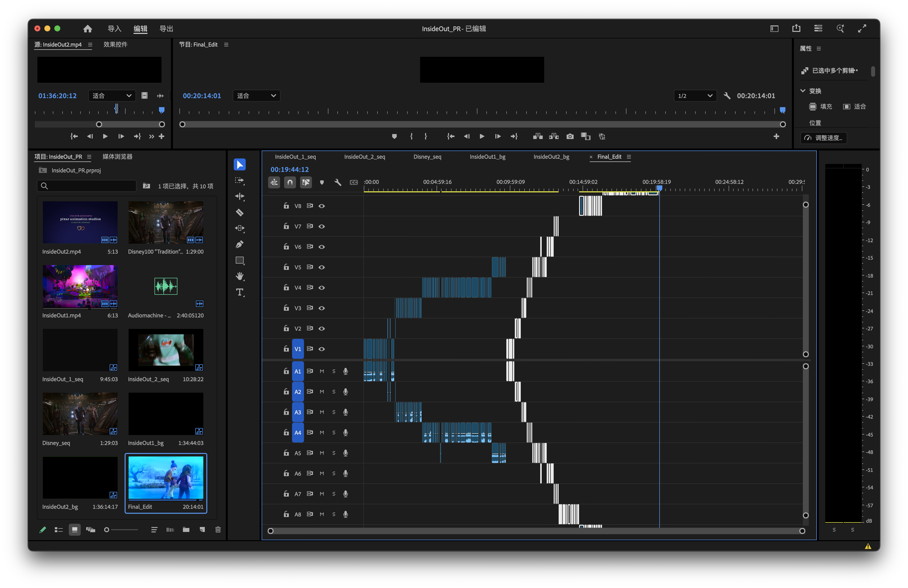Click the Lift button in program monitor

pyautogui.click(x=538, y=137)
